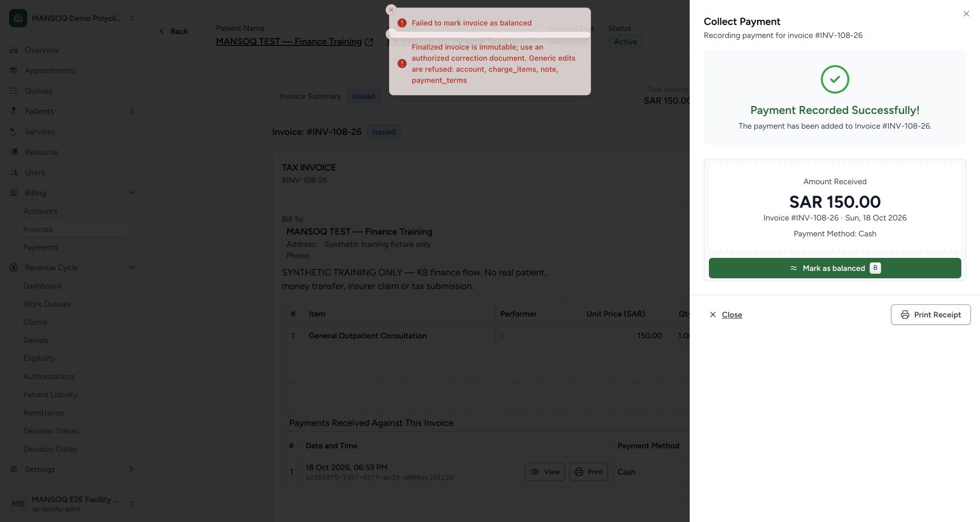The width and height of the screenshot is (980, 522).
Task: Open Patient Liability
Action: tap(50, 394)
